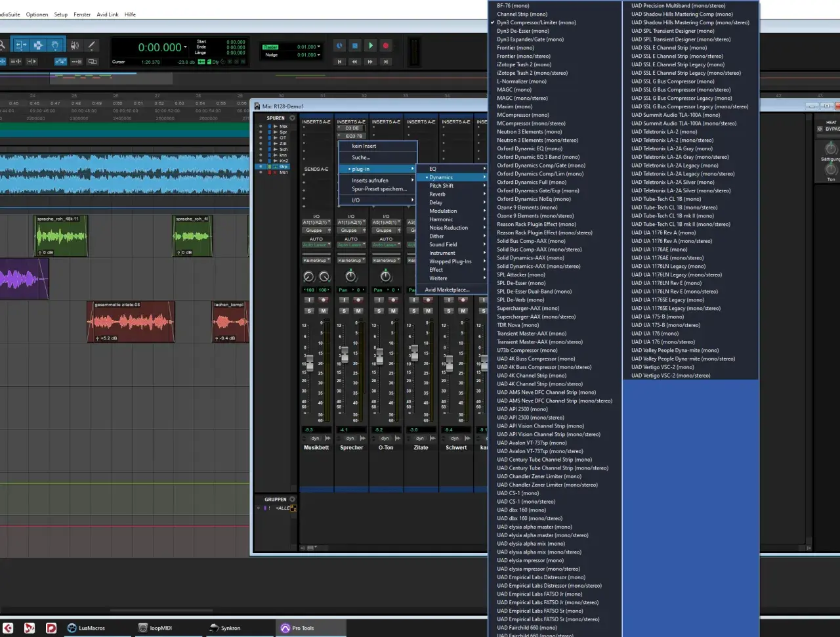Open the Auto Lesen dropdown on Musikbett

pyautogui.click(x=316, y=245)
